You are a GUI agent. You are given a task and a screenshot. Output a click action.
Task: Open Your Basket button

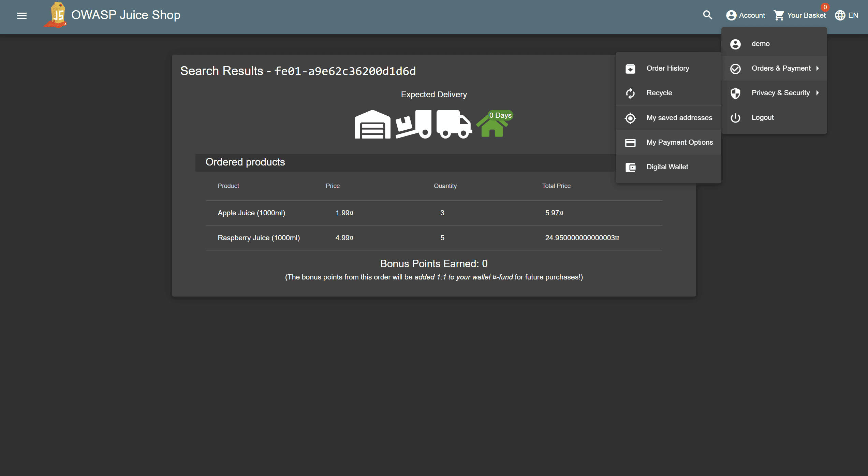(800, 15)
